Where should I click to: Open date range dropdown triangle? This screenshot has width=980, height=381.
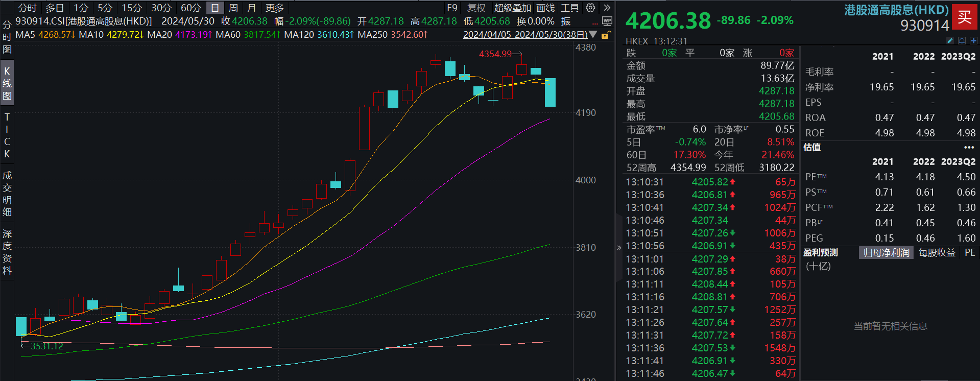tap(593, 35)
